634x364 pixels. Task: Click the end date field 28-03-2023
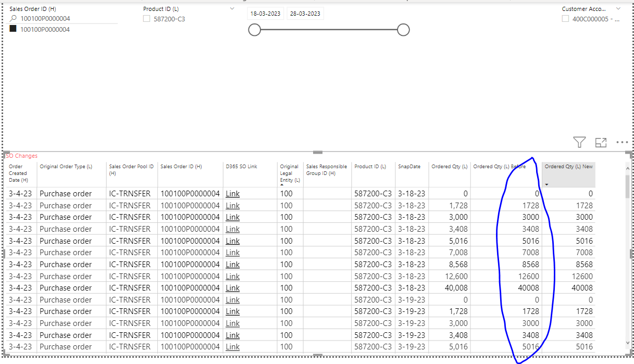tap(305, 14)
